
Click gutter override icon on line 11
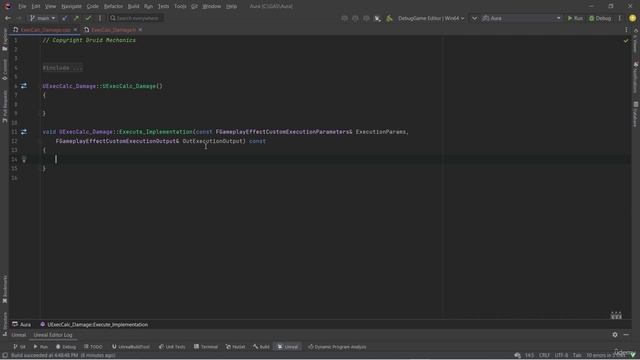(x=24, y=131)
